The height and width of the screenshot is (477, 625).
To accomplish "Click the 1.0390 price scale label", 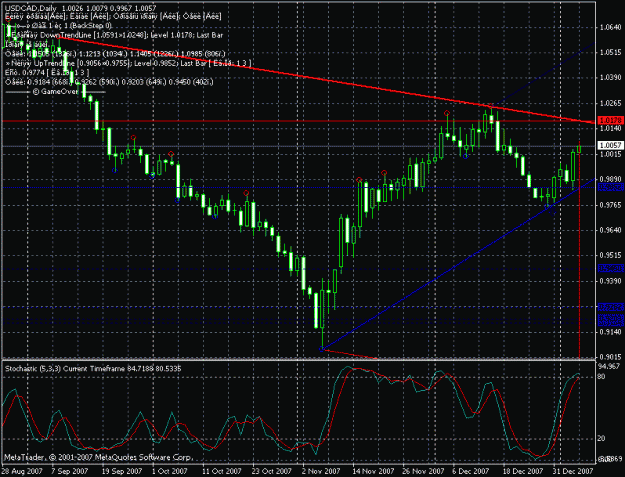I will tap(610, 78).
